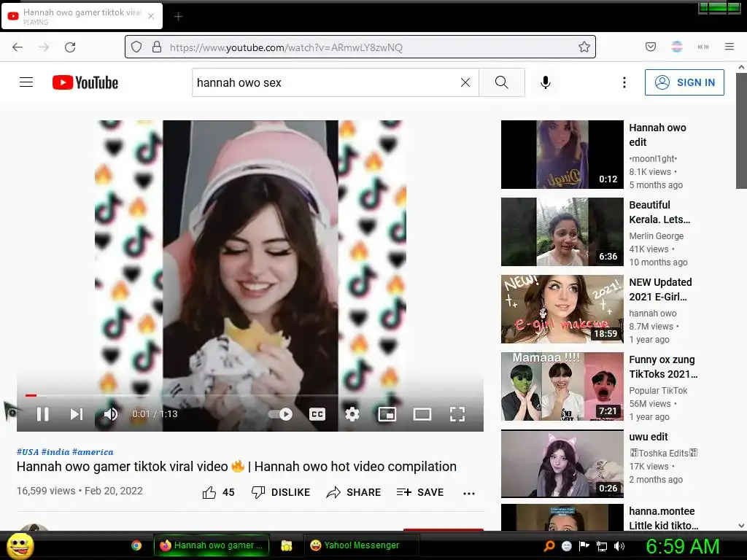This screenshot has height=560, width=747.
Task: Open the #america hashtag link
Action: (93, 452)
